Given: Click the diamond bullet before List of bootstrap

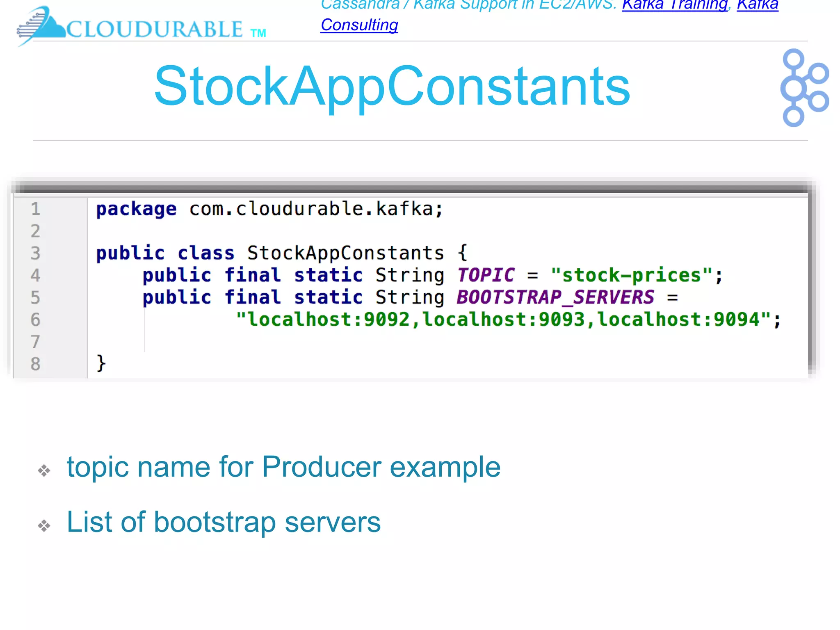Looking at the screenshot, I should (x=44, y=525).
